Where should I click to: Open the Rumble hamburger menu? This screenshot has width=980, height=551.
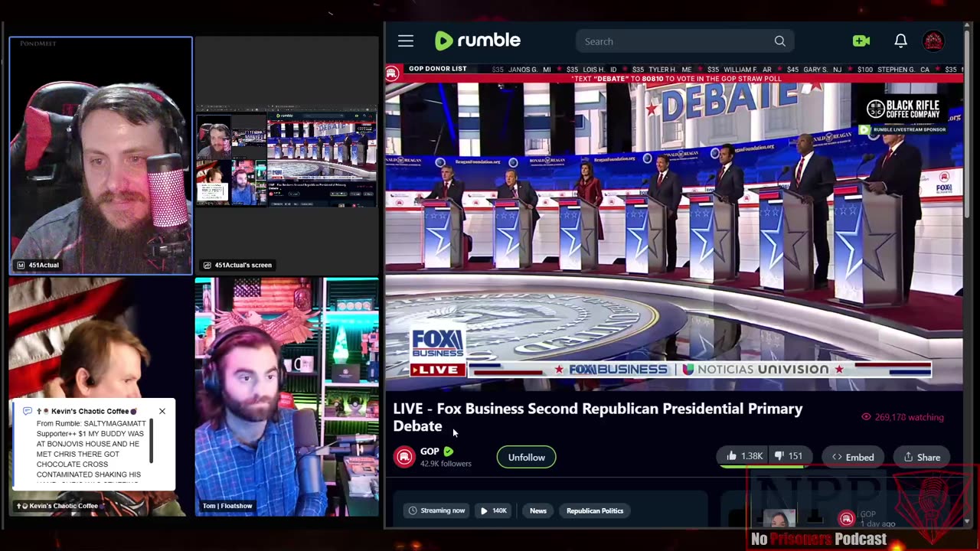click(x=406, y=41)
